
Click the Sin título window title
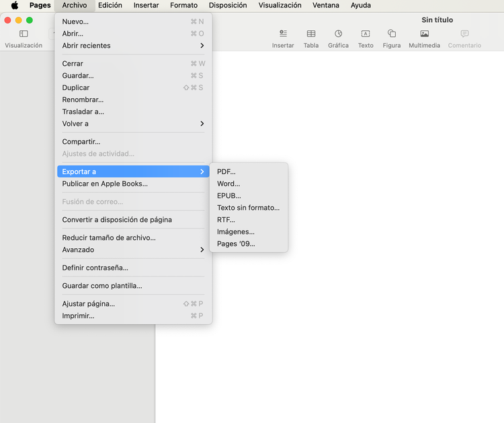point(437,20)
